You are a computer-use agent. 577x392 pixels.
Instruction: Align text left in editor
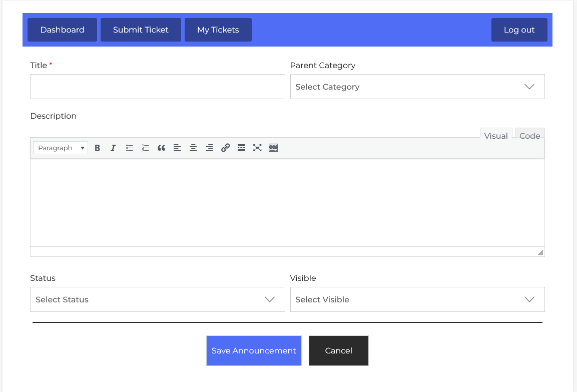[177, 148]
